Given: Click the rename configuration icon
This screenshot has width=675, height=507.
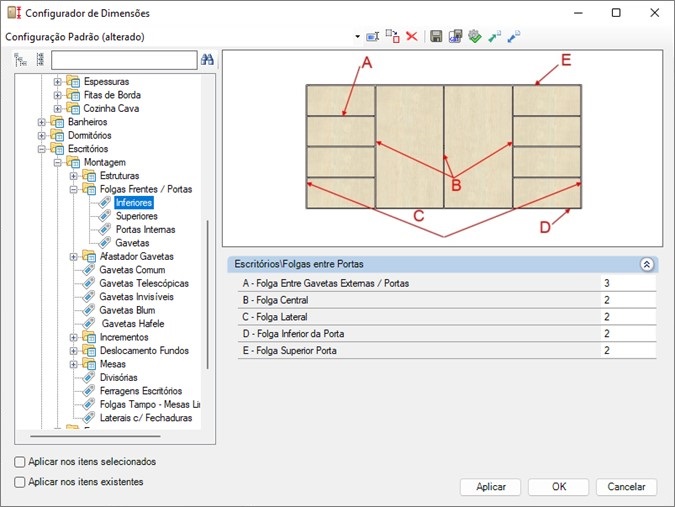Looking at the screenshot, I should pos(372,37).
